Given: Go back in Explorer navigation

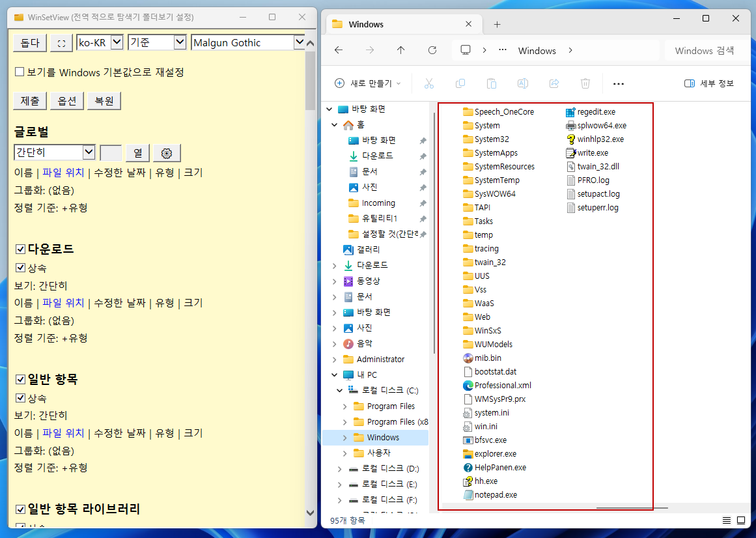Looking at the screenshot, I should pyautogui.click(x=339, y=50).
